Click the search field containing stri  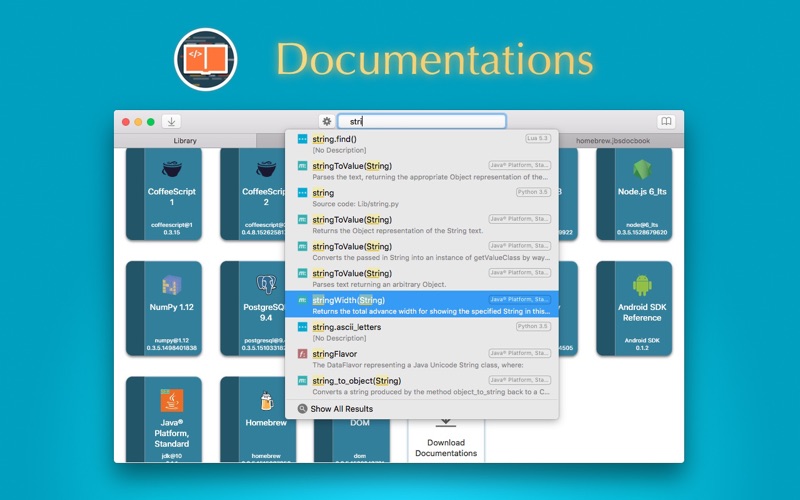422,121
